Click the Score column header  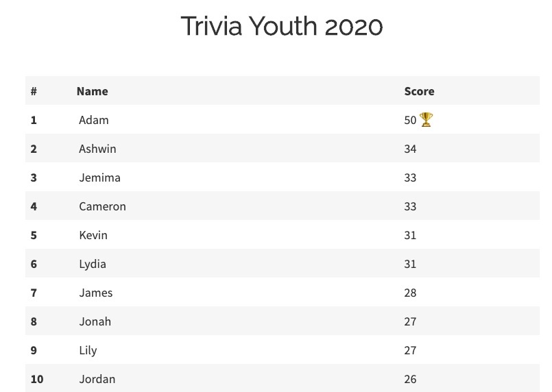click(x=419, y=91)
